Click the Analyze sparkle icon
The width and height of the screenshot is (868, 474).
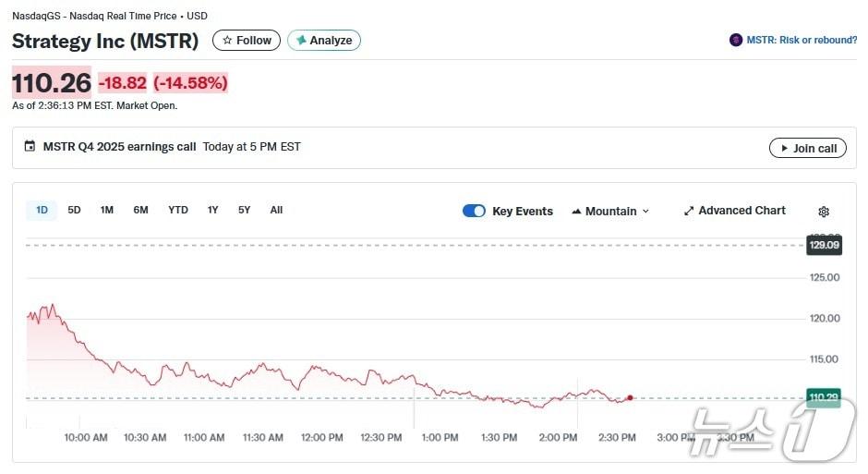[301, 41]
